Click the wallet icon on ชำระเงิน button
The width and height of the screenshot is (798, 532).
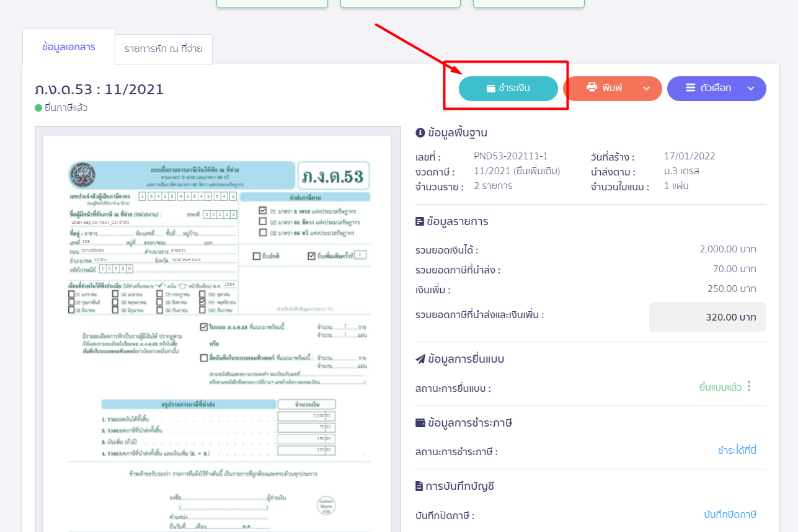coord(490,89)
